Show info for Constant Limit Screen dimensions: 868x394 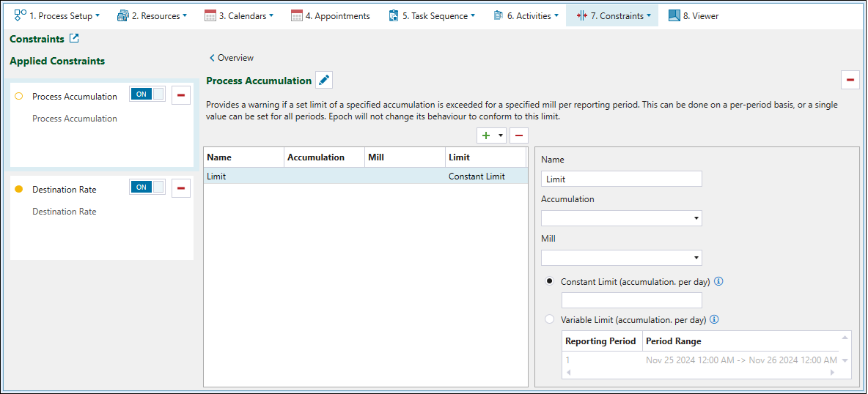click(x=719, y=281)
